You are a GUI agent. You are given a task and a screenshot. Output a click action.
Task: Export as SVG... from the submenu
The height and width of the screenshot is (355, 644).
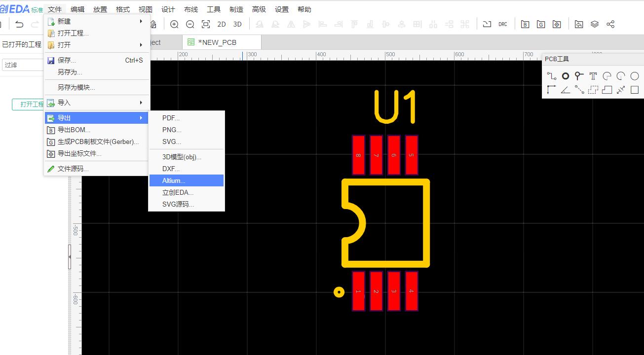click(187, 142)
